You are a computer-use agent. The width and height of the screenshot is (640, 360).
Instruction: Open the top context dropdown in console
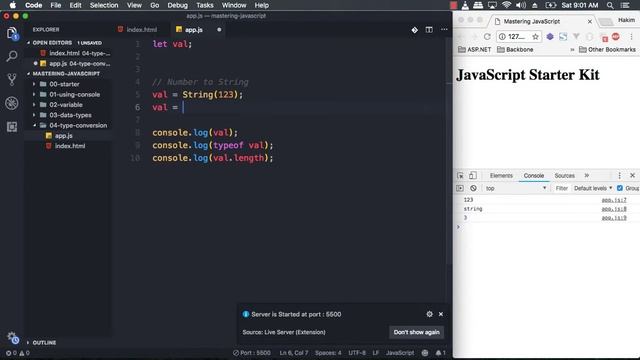516,188
